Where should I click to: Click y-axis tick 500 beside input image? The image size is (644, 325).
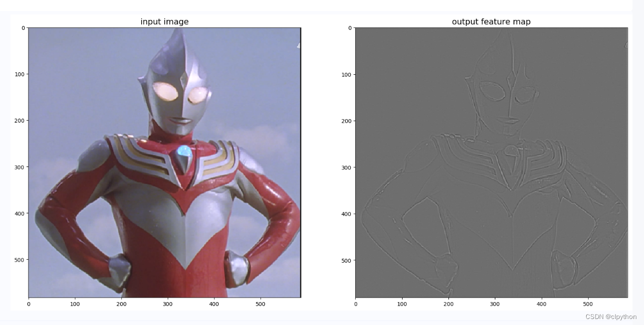coord(19,260)
